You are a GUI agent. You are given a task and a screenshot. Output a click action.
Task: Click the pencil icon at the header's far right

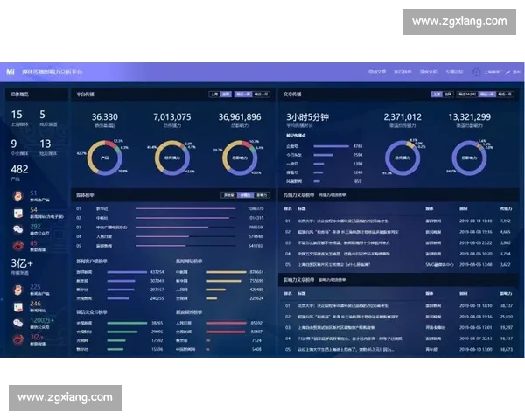[x=508, y=72]
